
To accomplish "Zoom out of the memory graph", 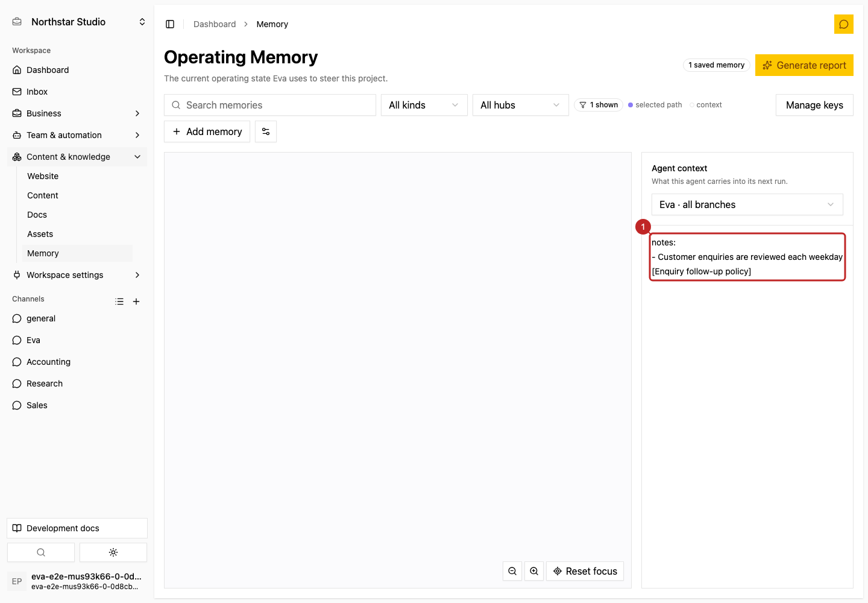I will tap(512, 571).
